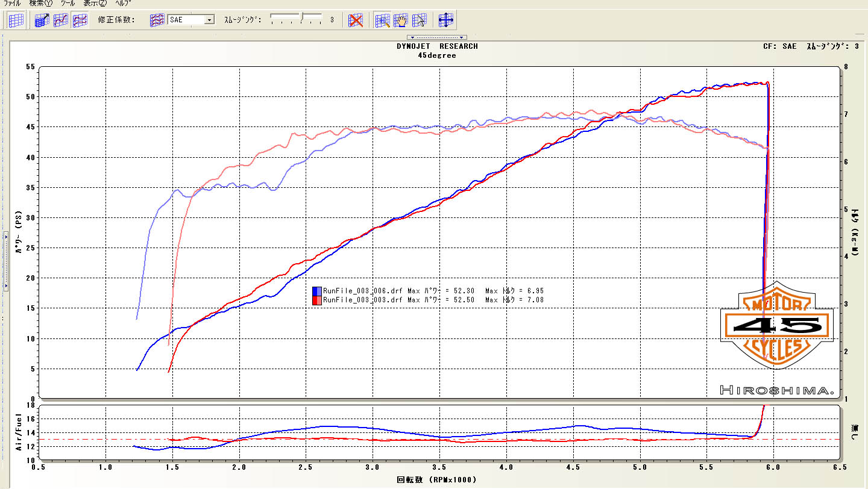
Task: Open the 表示 menu
Action: (93, 3)
